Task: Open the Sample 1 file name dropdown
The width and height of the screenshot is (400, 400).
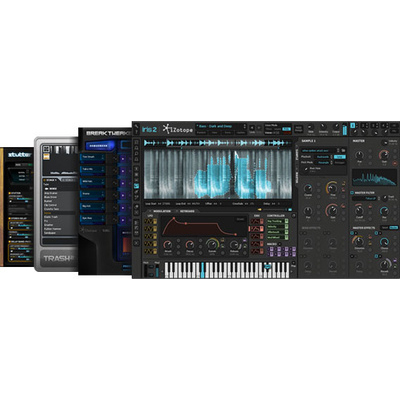Action: 320,150
